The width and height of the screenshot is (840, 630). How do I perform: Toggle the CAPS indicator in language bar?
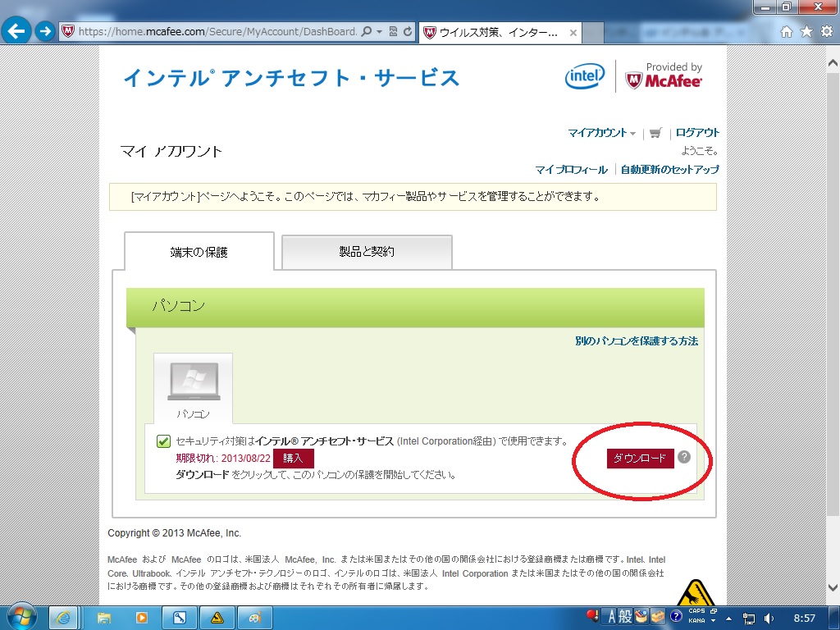tap(697, 611)
